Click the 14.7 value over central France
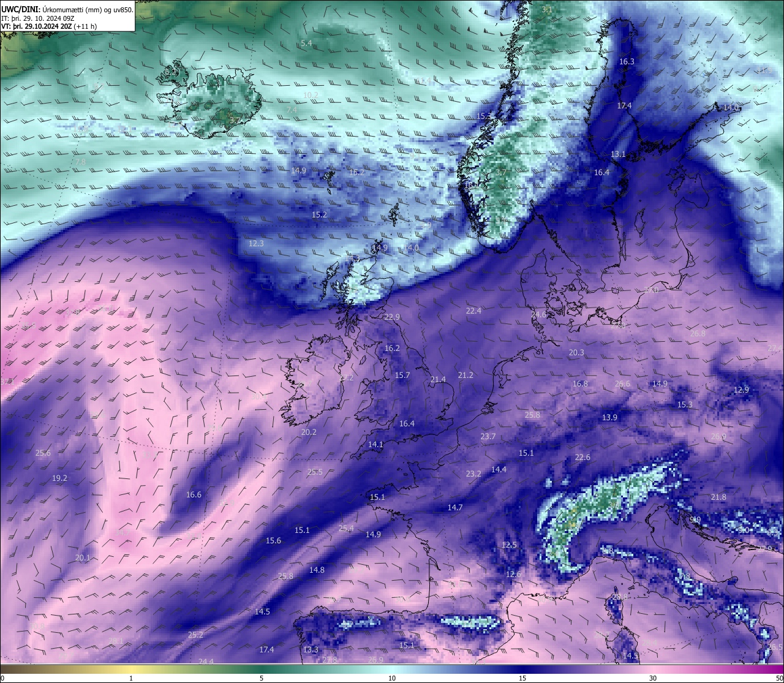This screenshot has width=784, height=683. click(455, 508)
